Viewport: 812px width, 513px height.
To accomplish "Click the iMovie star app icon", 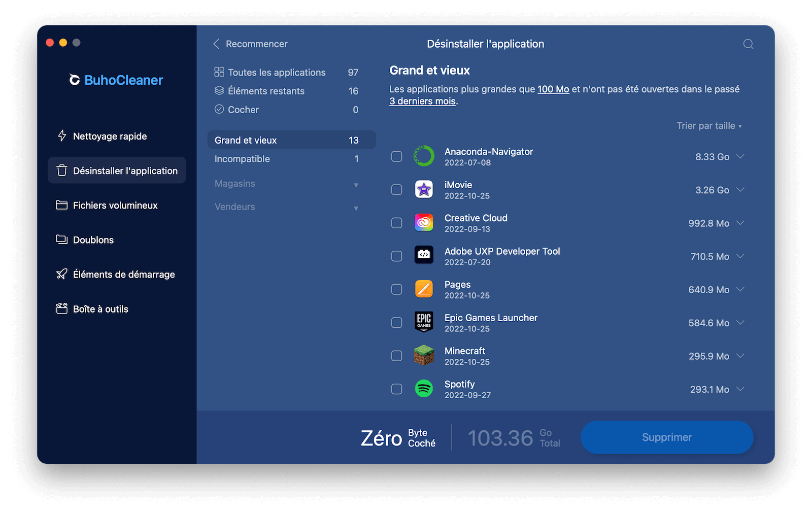I will pyautogui.click(x=424, y=190).
